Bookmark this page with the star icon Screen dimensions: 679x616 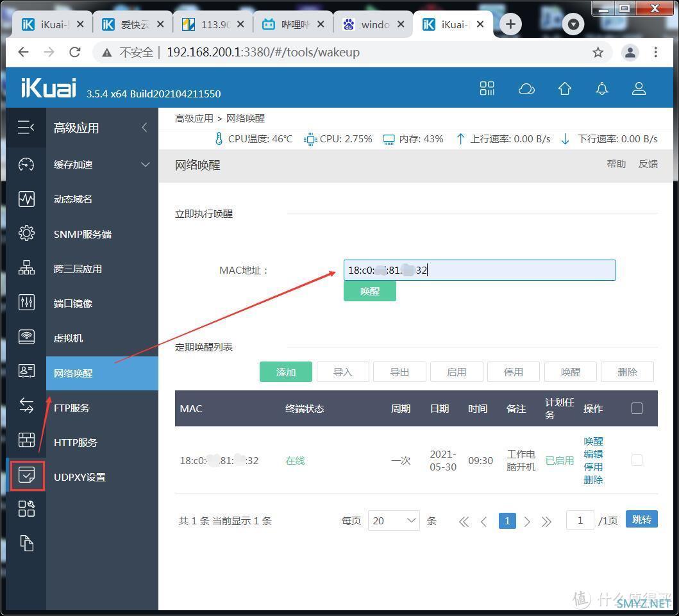click(x=598, y=53)
